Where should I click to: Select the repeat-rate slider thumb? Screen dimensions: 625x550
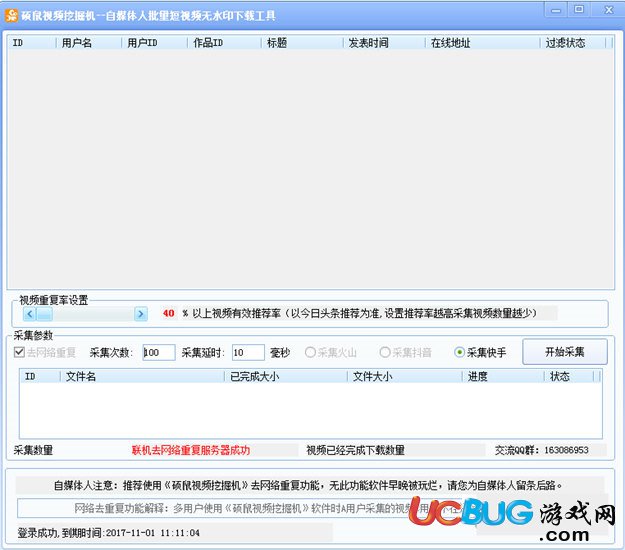click(44, 314)
